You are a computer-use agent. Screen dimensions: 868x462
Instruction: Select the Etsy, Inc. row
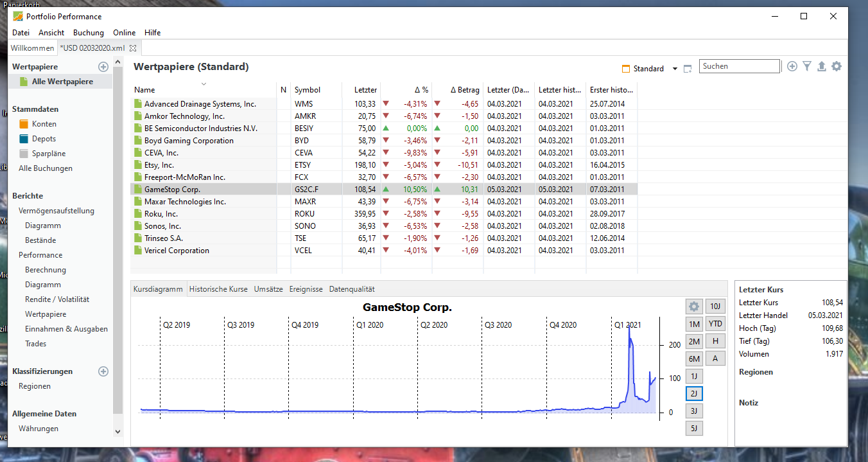pos(384,165)
